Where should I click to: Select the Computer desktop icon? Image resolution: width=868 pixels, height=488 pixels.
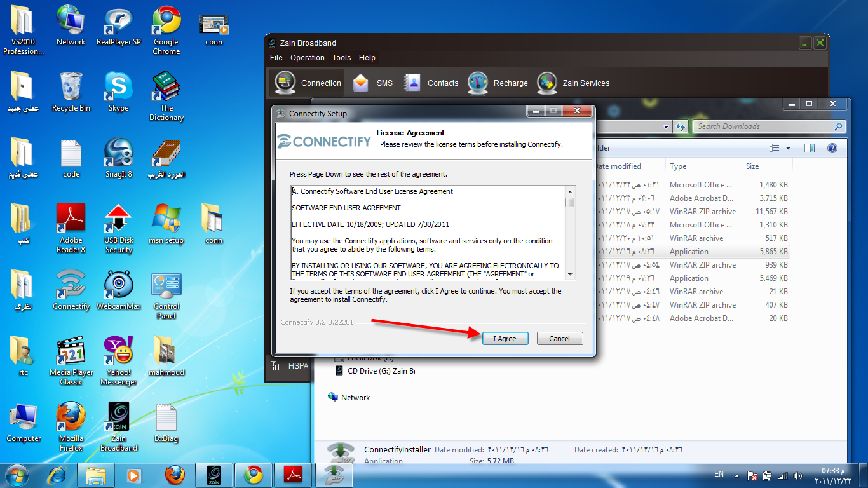tap(24, 423)
